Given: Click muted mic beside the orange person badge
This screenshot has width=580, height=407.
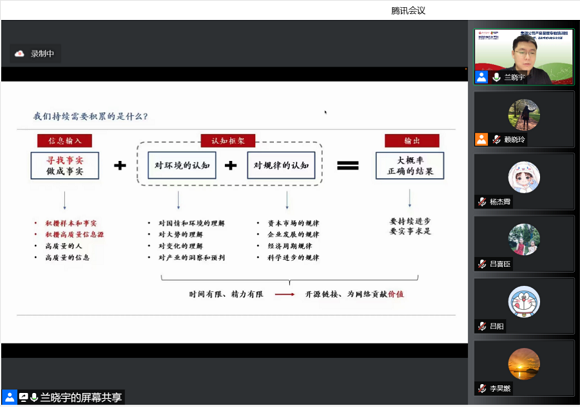Looking at the screenshot, I should pos(496,139).
